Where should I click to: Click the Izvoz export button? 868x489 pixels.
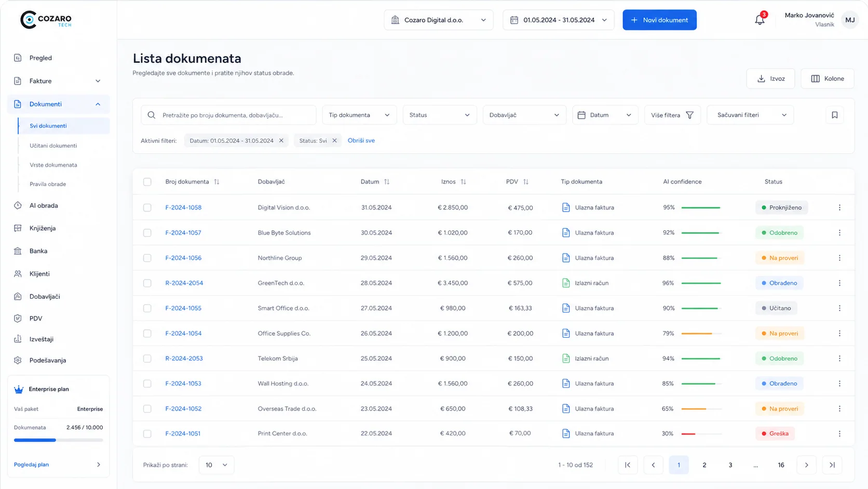[770, 78]
